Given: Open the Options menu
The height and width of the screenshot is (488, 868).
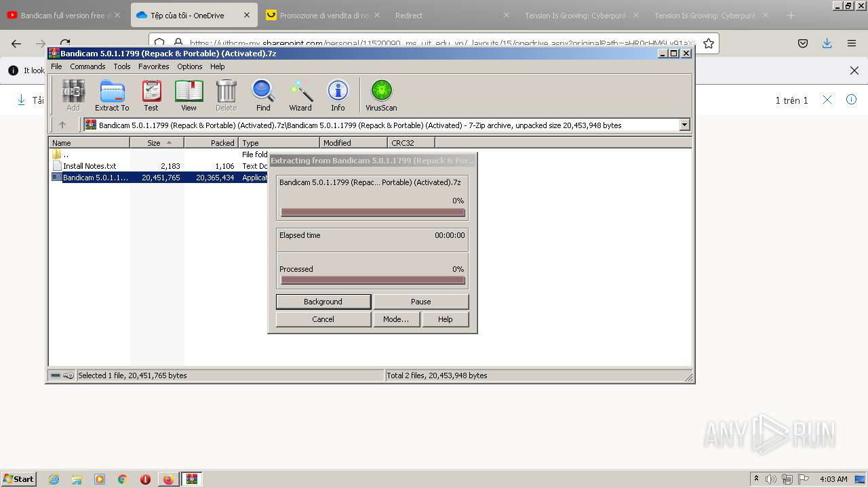Looking at the screenshot, I should [x=190, y=66].
